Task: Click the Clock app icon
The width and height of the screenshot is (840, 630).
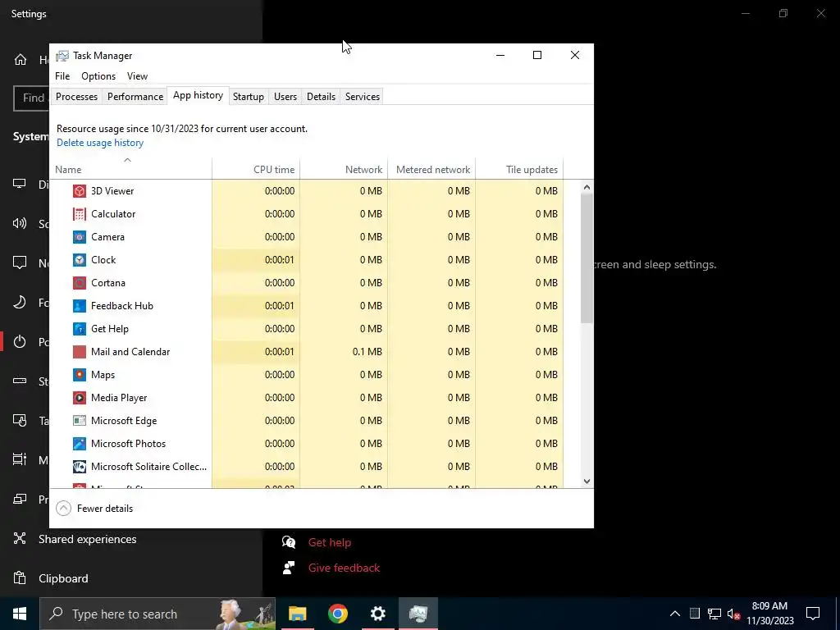Action: [x=80, y=260]
